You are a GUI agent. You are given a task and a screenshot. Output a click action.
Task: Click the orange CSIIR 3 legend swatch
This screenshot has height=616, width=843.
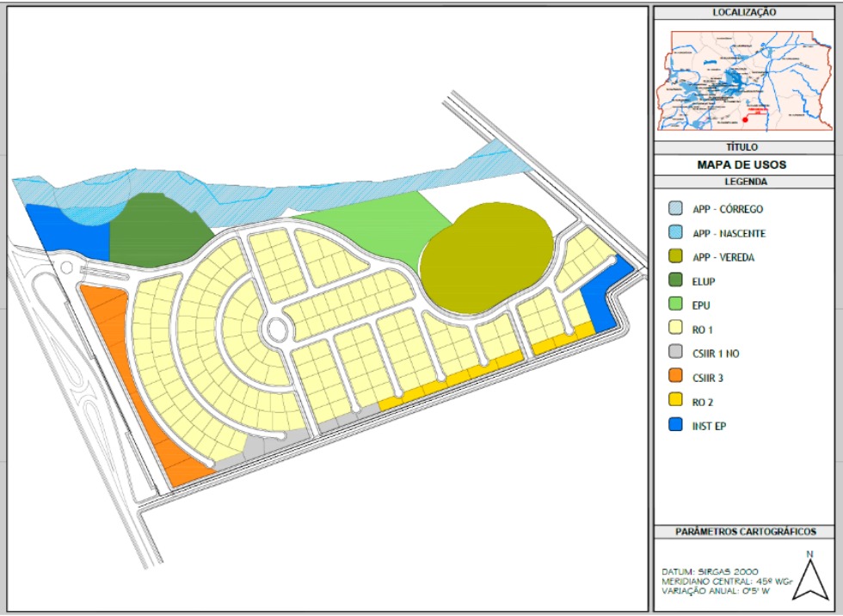pyautogui.click(x=678, y=377)
